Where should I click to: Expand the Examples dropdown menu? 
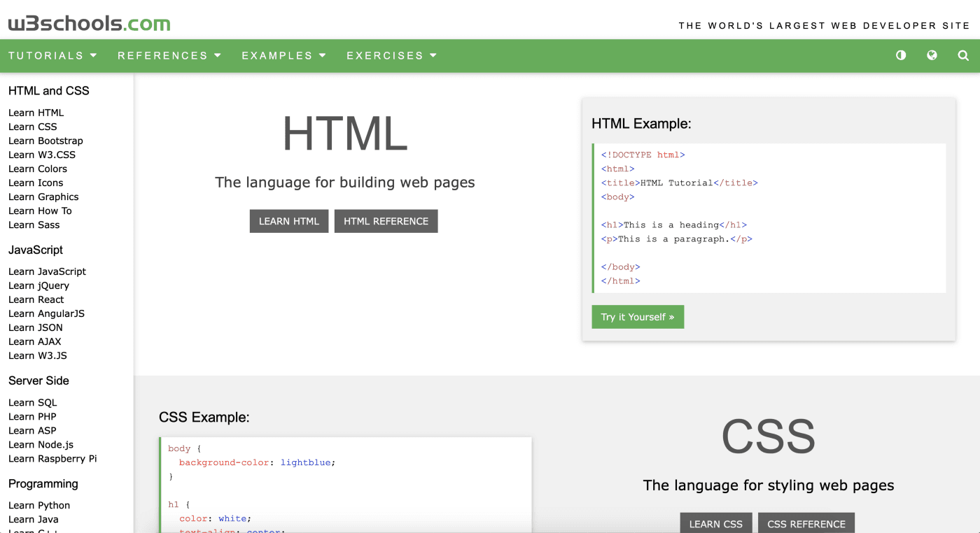pyautogui.click(x=283, y=55)
